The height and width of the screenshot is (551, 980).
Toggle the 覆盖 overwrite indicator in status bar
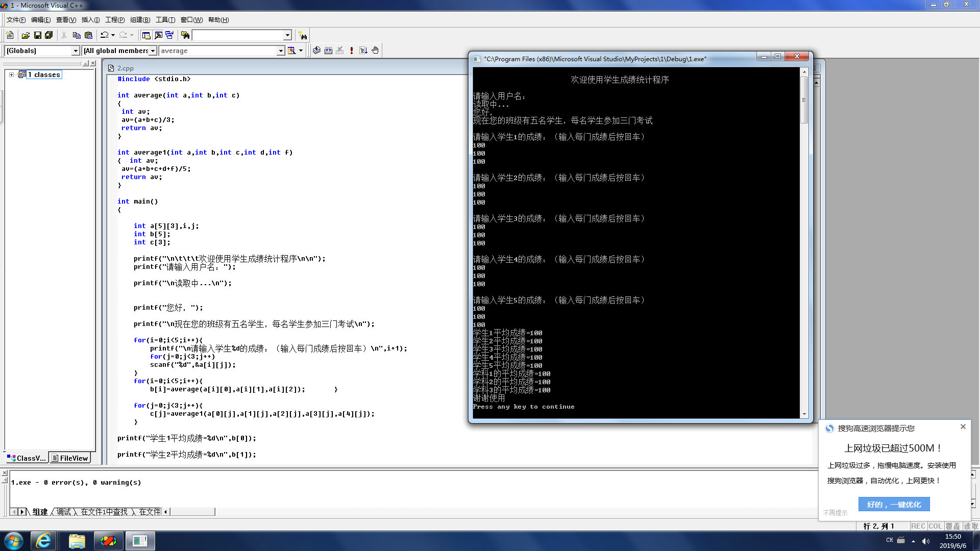click(x=952, y=526)
